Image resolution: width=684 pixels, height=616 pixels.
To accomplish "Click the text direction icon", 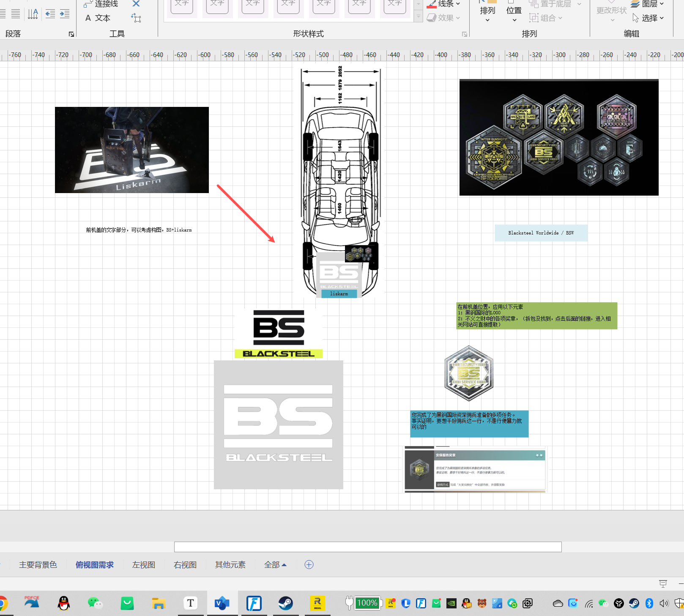I will coord(33,14).
